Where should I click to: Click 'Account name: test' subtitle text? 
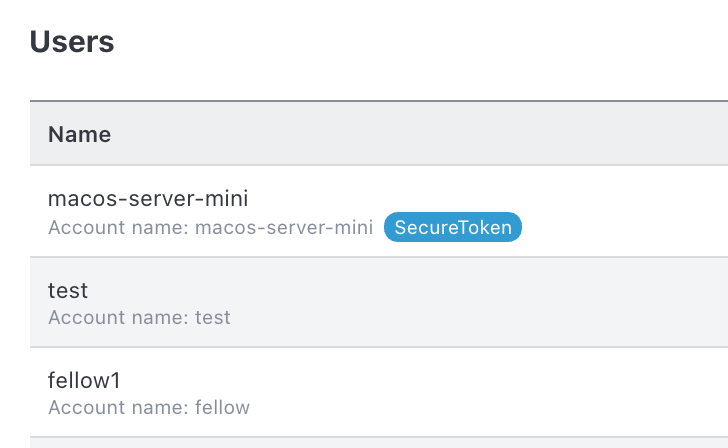click(x=139, y=318)
